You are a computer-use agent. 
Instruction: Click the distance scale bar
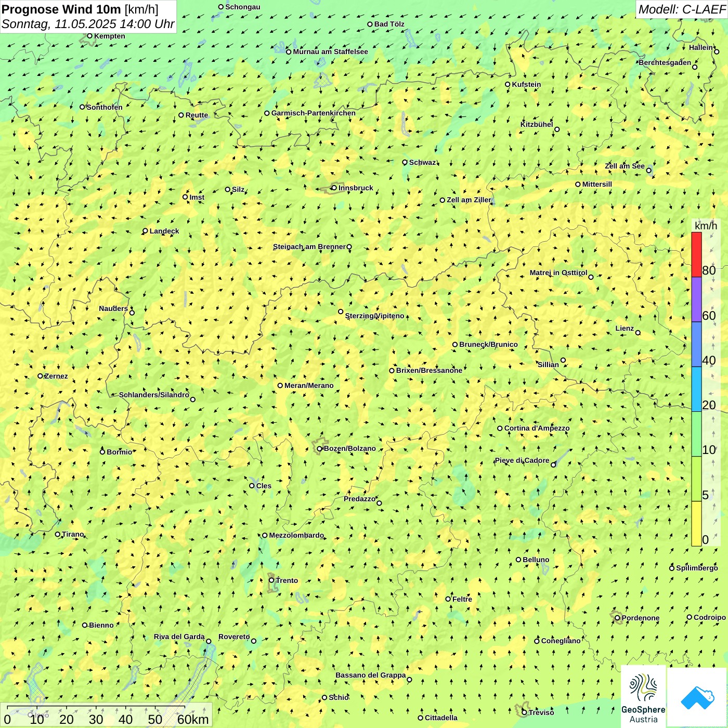[x=107, y=715]
